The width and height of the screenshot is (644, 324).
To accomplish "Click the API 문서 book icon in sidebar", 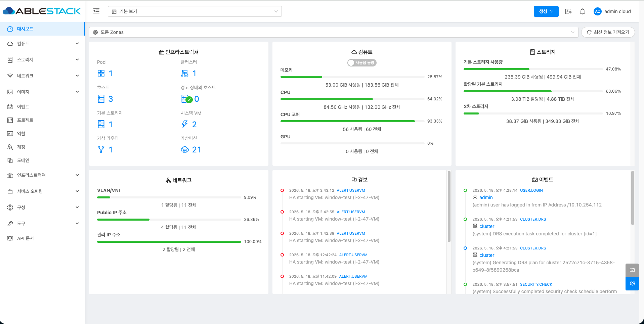I will point(10,238).
